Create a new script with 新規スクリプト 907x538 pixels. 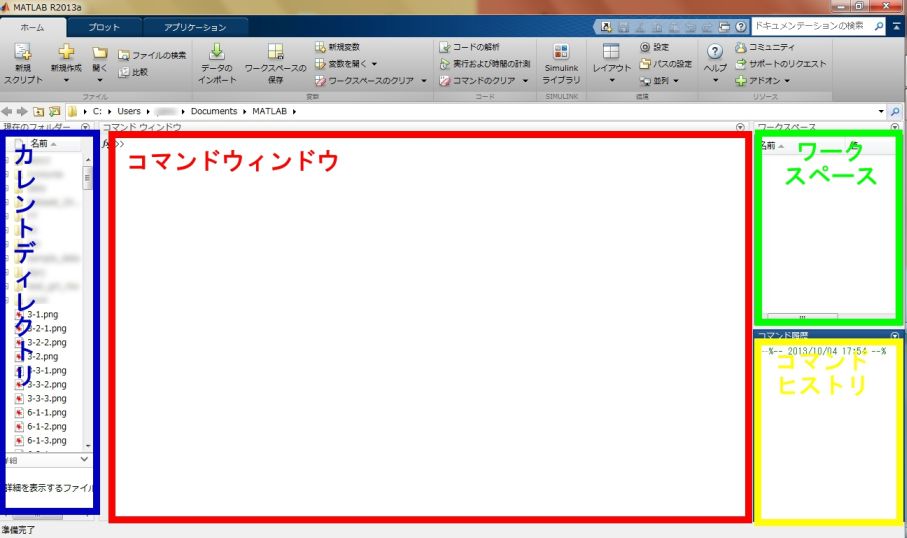tap(23, 64)
